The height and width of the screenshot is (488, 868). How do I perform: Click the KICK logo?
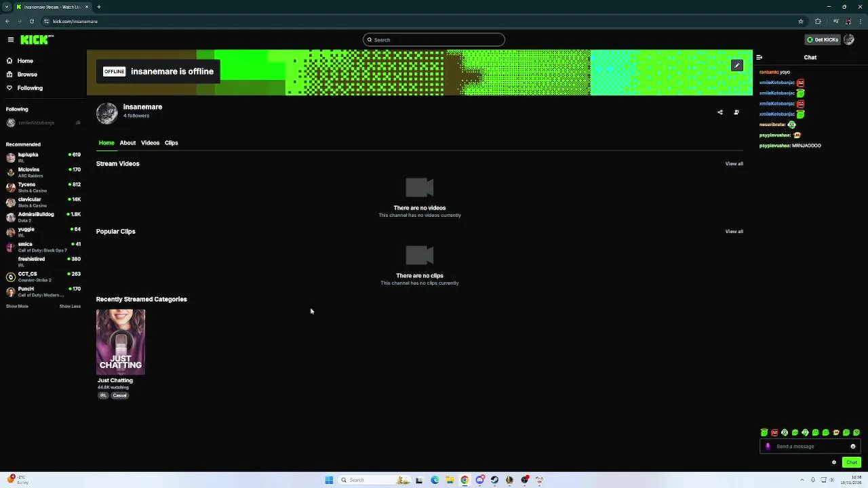[35, 40]
